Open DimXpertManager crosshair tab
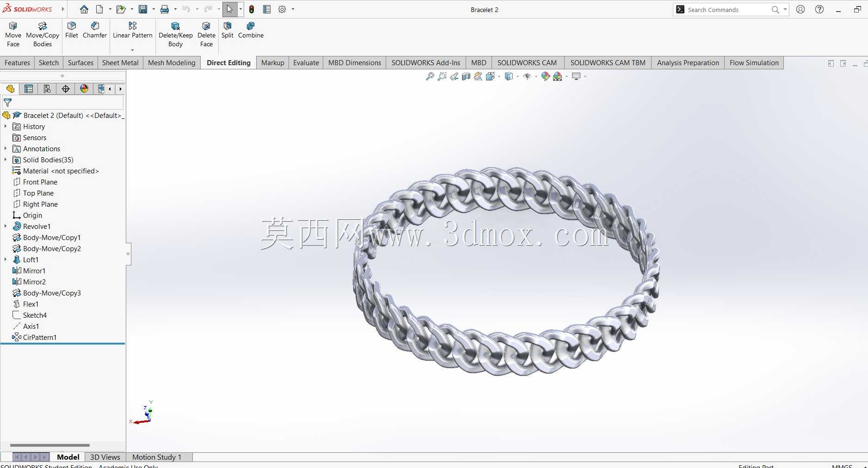Screen dimensions: 868x468 pyautogui.click(x=66, y=89)
